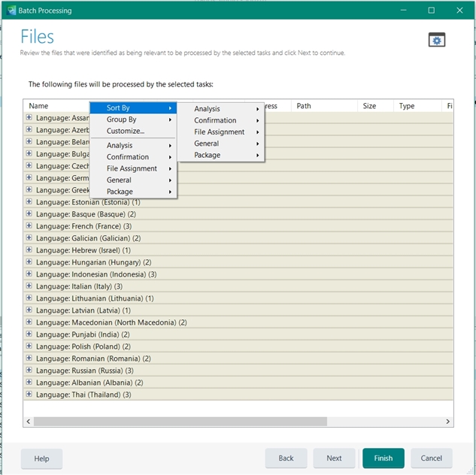476x475 pixels.
Task: Expand the Italian (Italy) language group
Action: [29, 286]
